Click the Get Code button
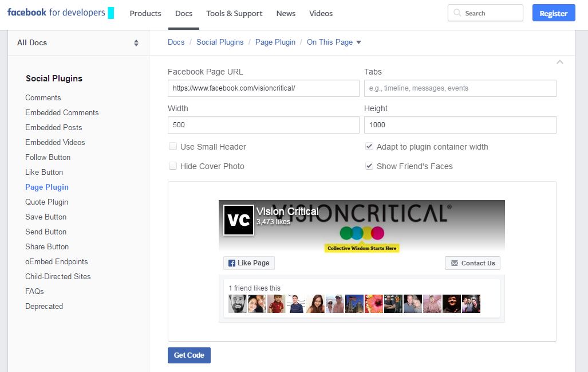Screen dimensions: 588x372 pyautogui.click(x=189, y=355)
